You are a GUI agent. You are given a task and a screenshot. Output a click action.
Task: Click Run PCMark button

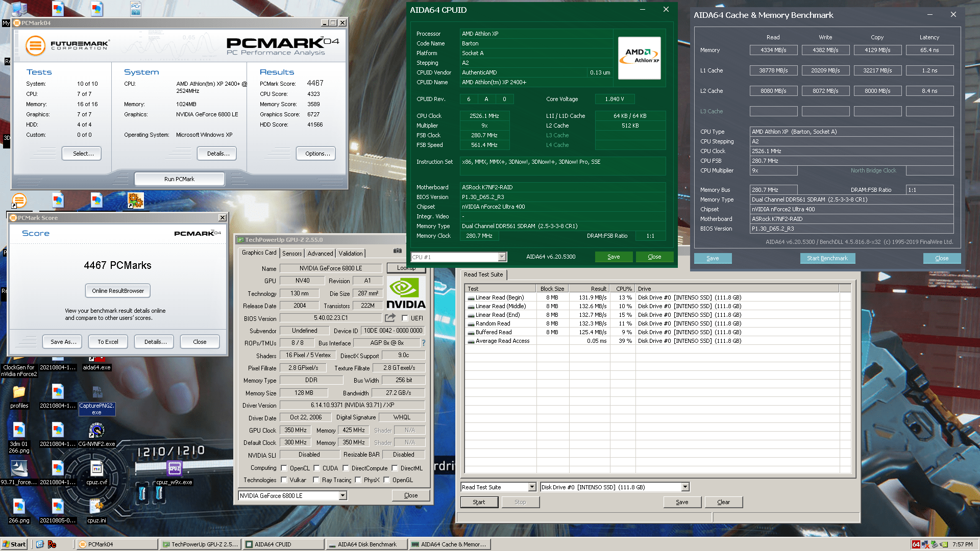[x=179, y=179]
